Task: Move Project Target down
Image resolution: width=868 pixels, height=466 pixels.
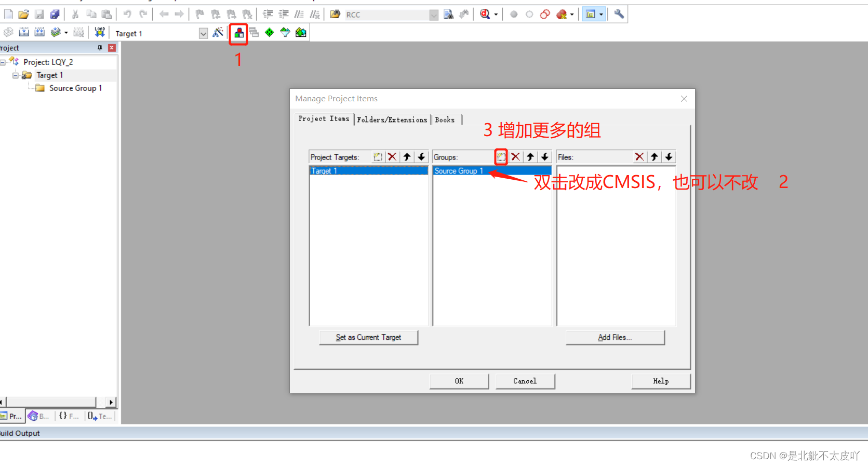Action: click(x=421, y=157)
